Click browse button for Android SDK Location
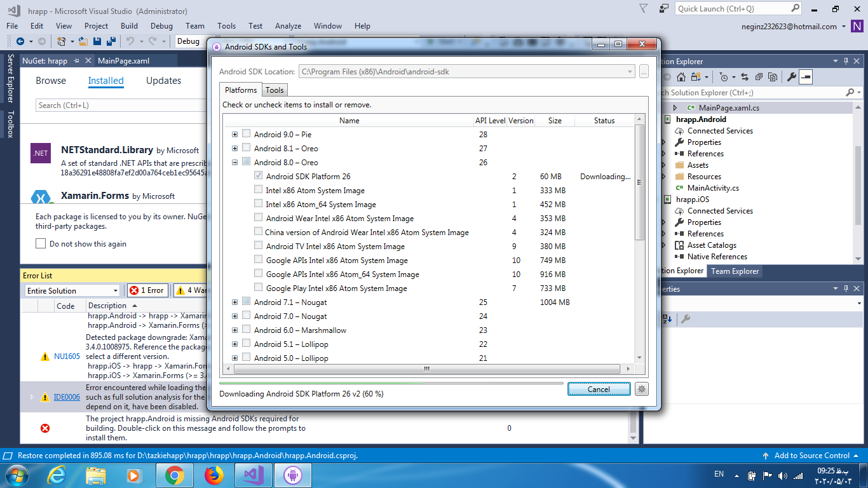Screen dimensions: 868x488 pos(644,72)
